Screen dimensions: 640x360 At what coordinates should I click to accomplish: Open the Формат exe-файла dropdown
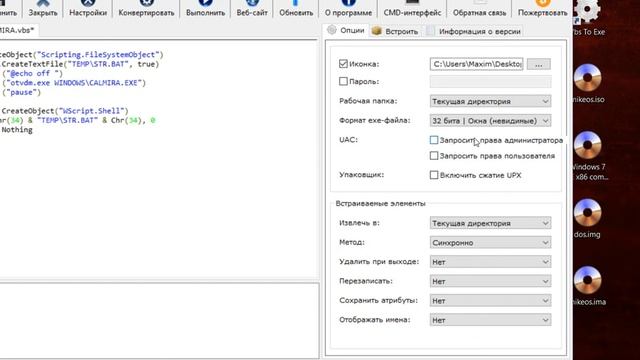pos(490,121)
